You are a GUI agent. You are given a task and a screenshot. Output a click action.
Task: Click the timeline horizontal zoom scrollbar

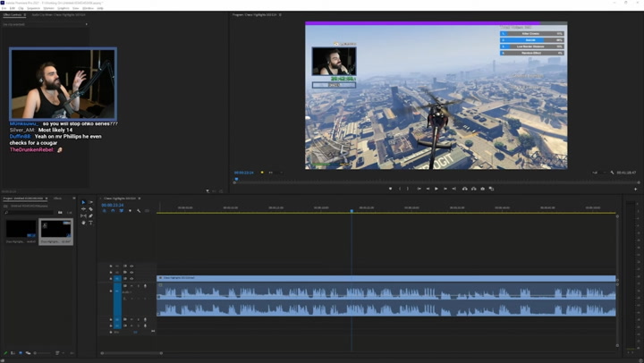[131, 353]
